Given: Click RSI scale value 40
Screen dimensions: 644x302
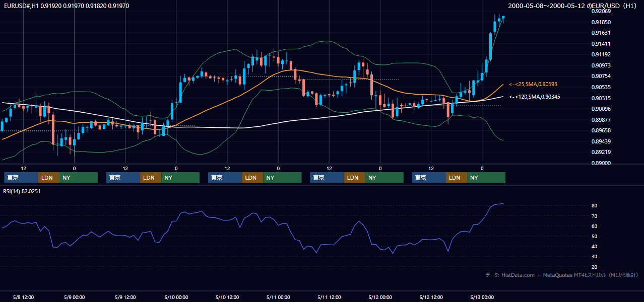Looking at the screenshot, I should coord(595,246).
